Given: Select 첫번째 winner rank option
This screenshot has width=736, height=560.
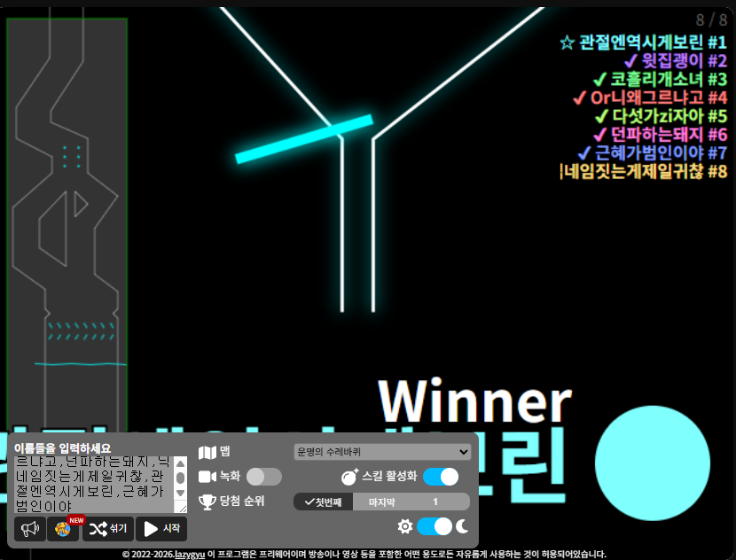Looking at the screenshot, I should (x=324, y=502).
